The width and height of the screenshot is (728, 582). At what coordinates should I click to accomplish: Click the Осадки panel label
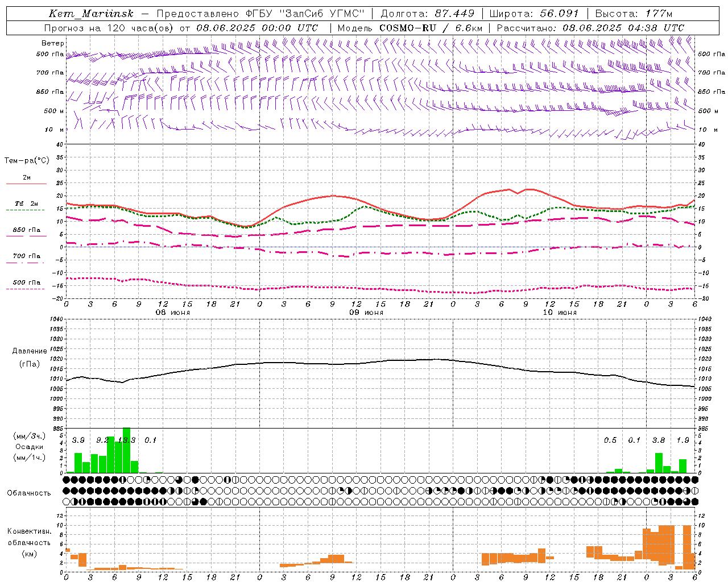[30, 447]
